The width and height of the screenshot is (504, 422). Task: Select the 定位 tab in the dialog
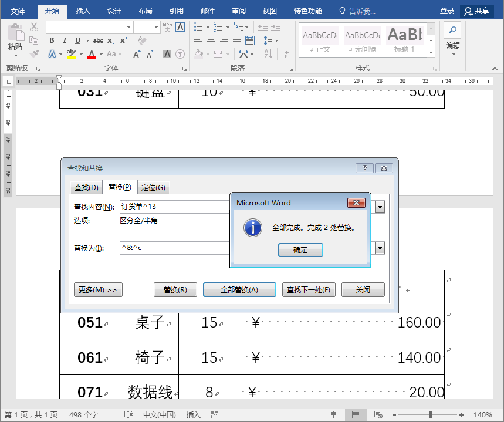[154, 187]
